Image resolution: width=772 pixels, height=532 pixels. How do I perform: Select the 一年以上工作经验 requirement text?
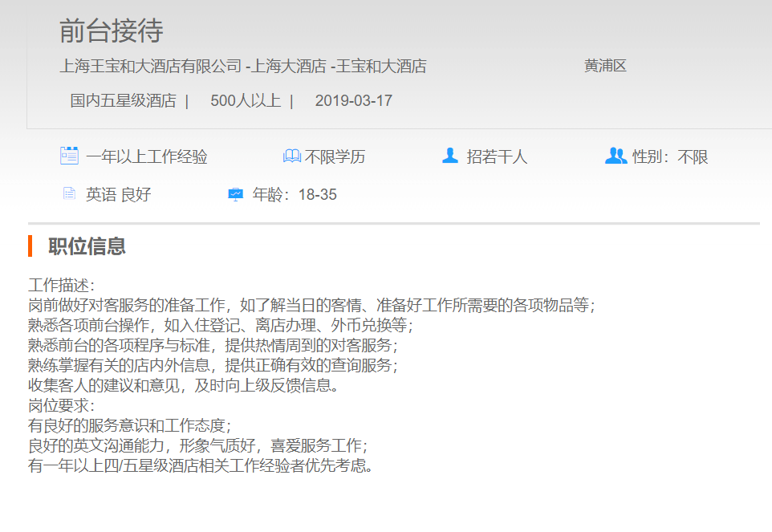click(147, 157)
